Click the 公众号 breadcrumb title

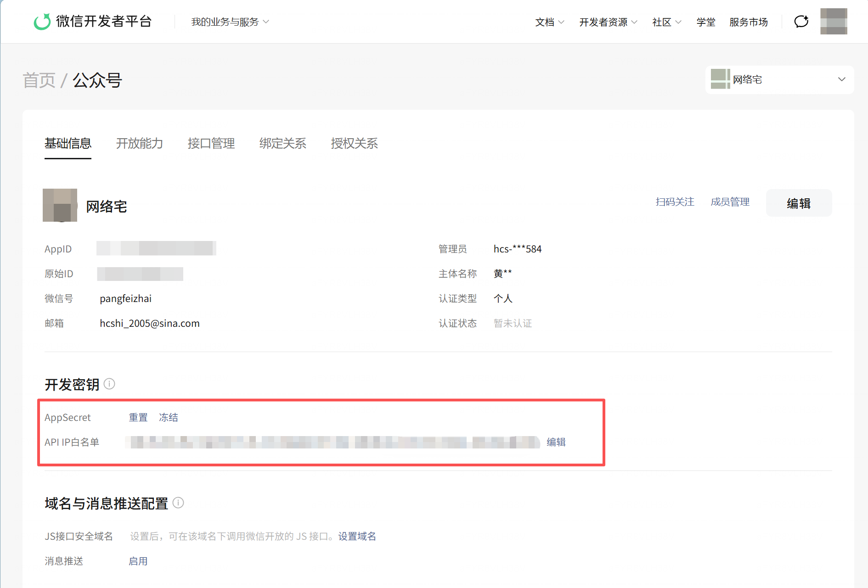click(x=97, y=80)
